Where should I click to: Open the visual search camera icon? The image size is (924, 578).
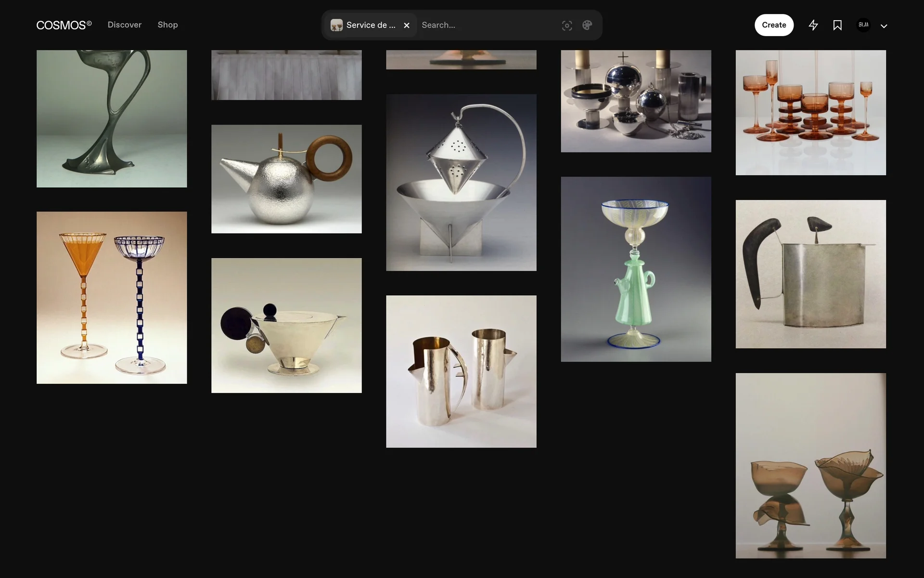point(567,26)
